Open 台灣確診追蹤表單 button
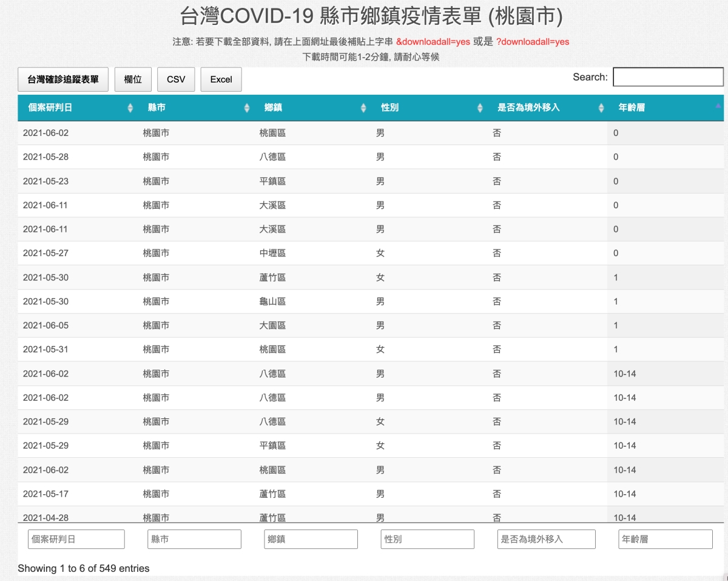This screenshot has width=728, height=581. (x=63, y=80)
